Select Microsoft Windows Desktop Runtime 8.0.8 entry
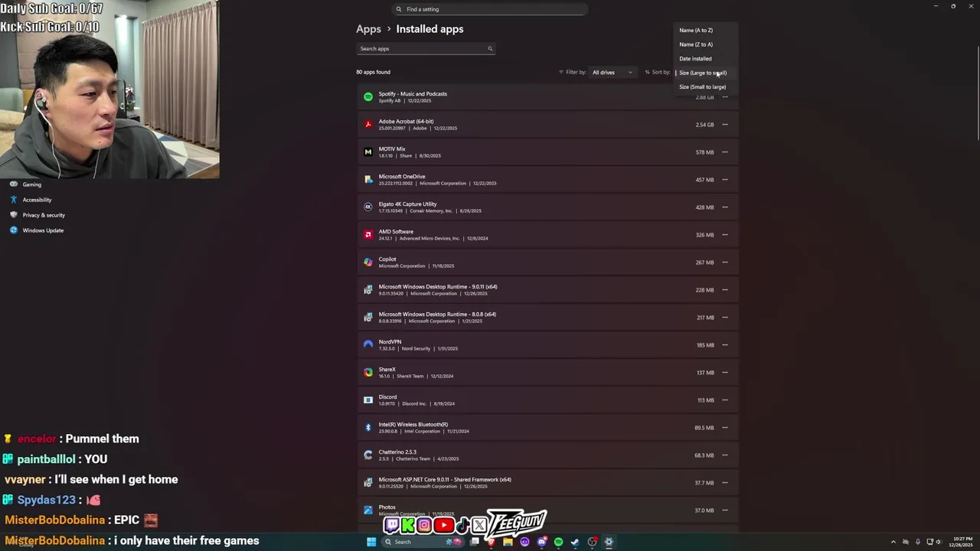This screenshot has width=980, height=551. 547,318
